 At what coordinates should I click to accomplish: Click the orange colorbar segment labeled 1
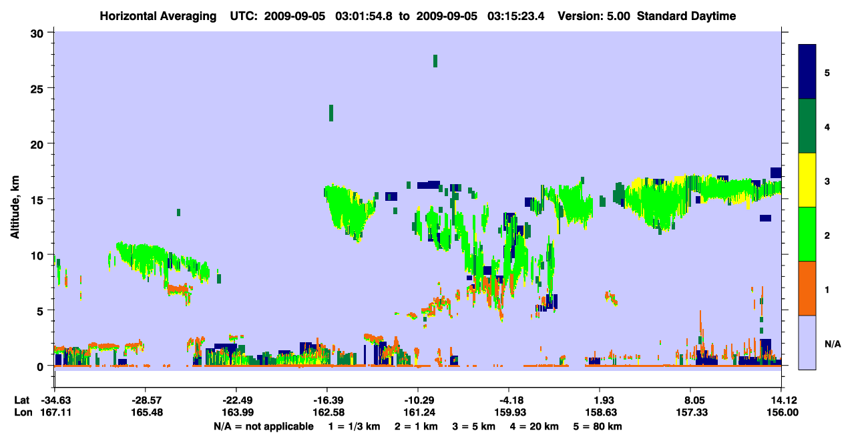807,288
